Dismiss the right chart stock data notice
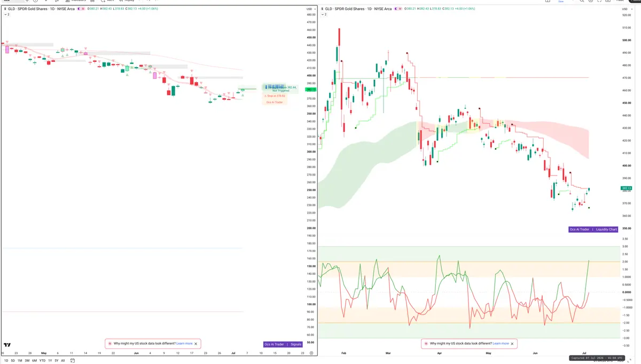The height and width of the screenshot is (364, 641). pyautogui.click(x=512, y=344)
